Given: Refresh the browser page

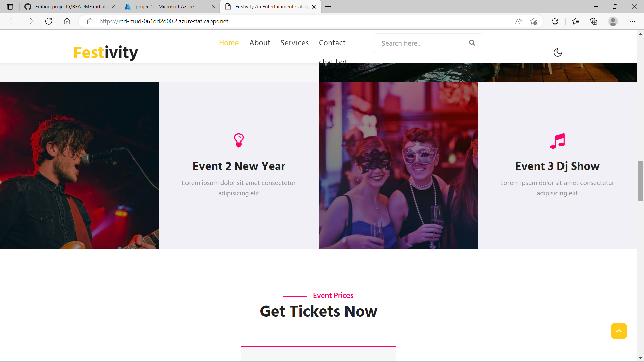Looking at the screenshot, I should coord(49,21).
